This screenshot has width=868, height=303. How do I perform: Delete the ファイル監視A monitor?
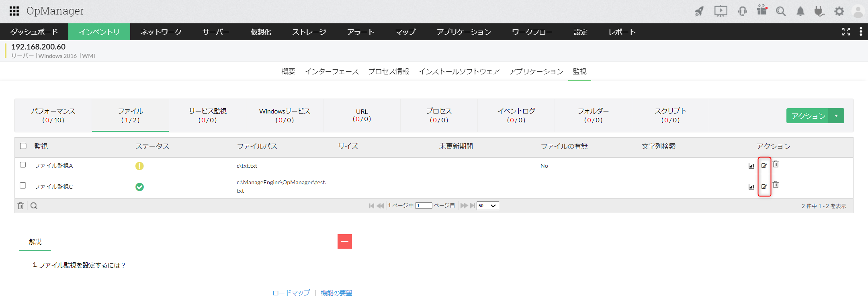776,164
